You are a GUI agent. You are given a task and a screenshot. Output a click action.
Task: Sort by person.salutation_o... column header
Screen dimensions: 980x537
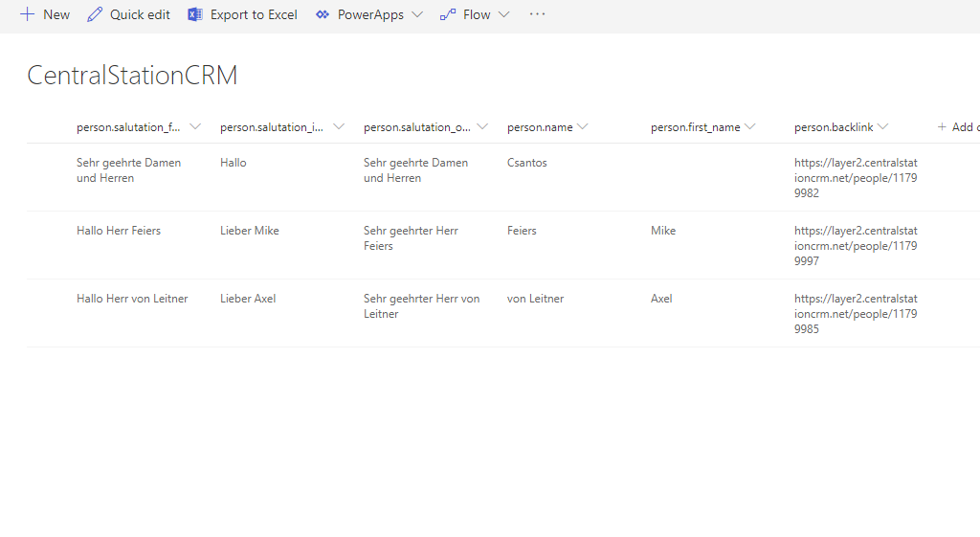coord(417,127)
